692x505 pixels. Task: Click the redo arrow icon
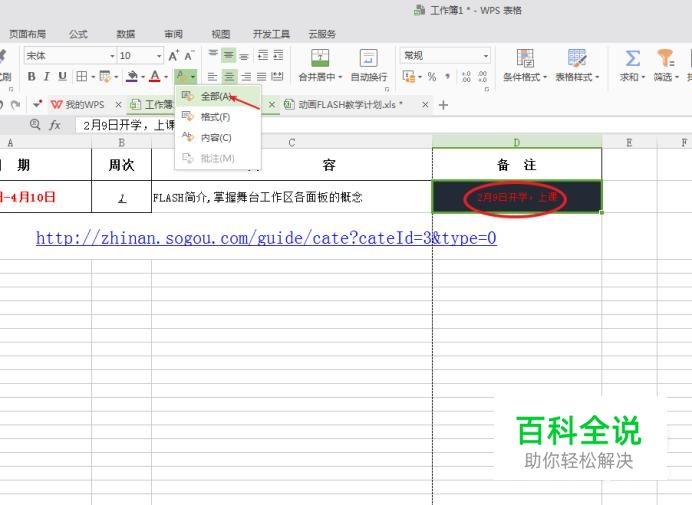tap(15, 105)
